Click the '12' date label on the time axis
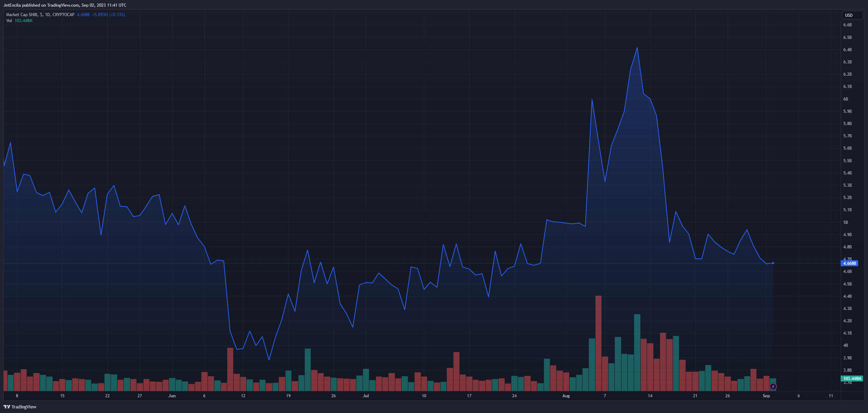Screen dimensions: 868x413 click(x=243, y=396)
